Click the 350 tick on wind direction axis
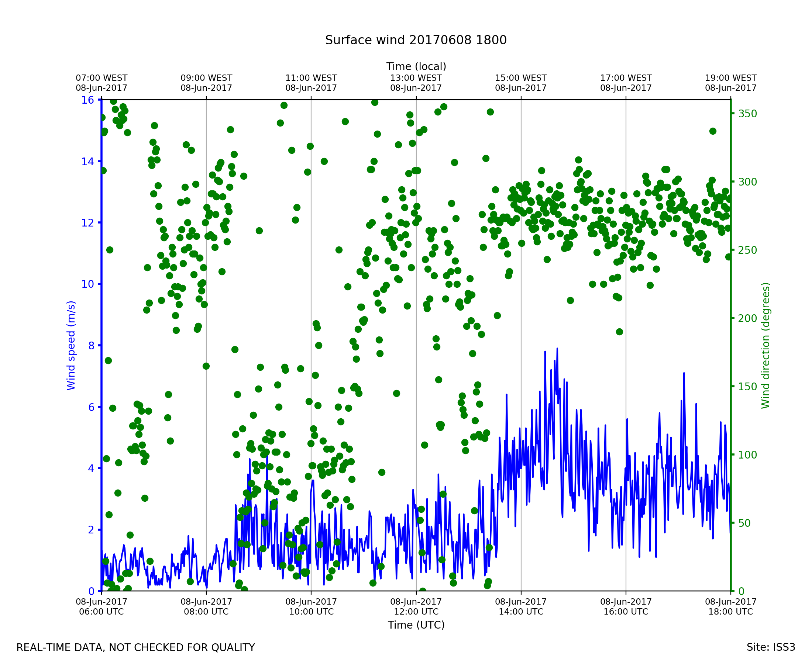Image resolution: width=812 pixels, height=664 pixels. (747, 114)
